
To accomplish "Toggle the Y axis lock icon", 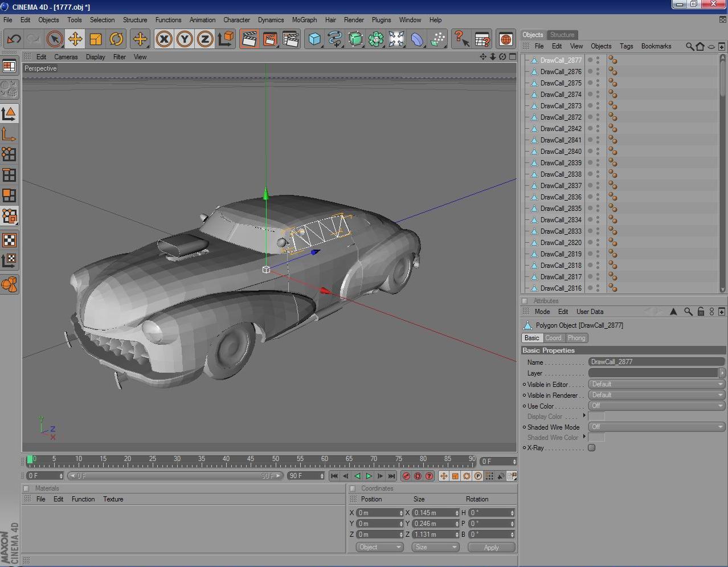I will pyautogui.click(x=185, y=39).
